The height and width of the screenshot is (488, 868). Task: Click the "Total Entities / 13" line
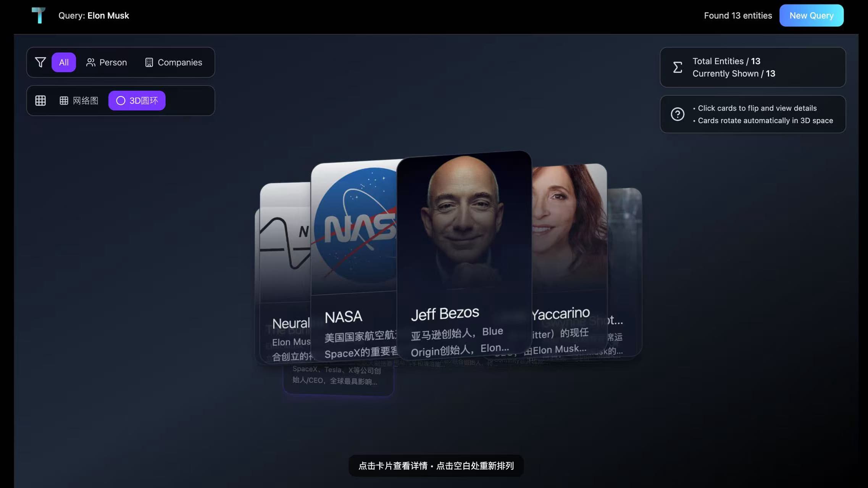point(726,61)
